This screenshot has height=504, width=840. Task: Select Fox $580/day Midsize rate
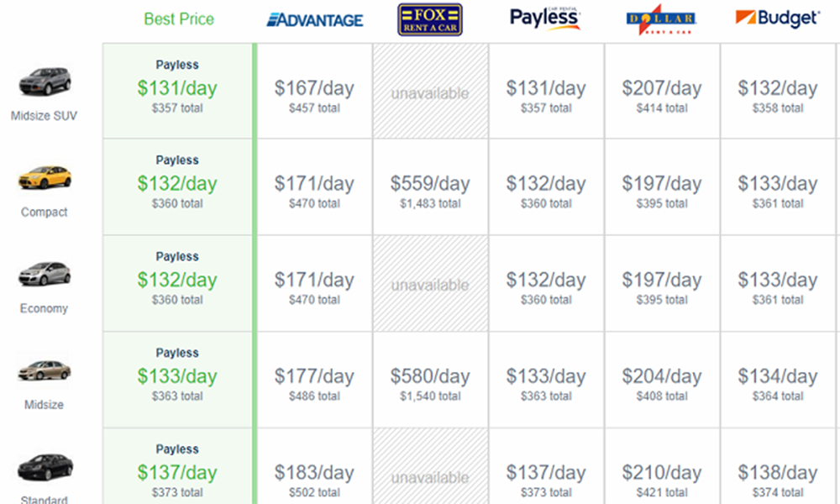pos(430,377)
